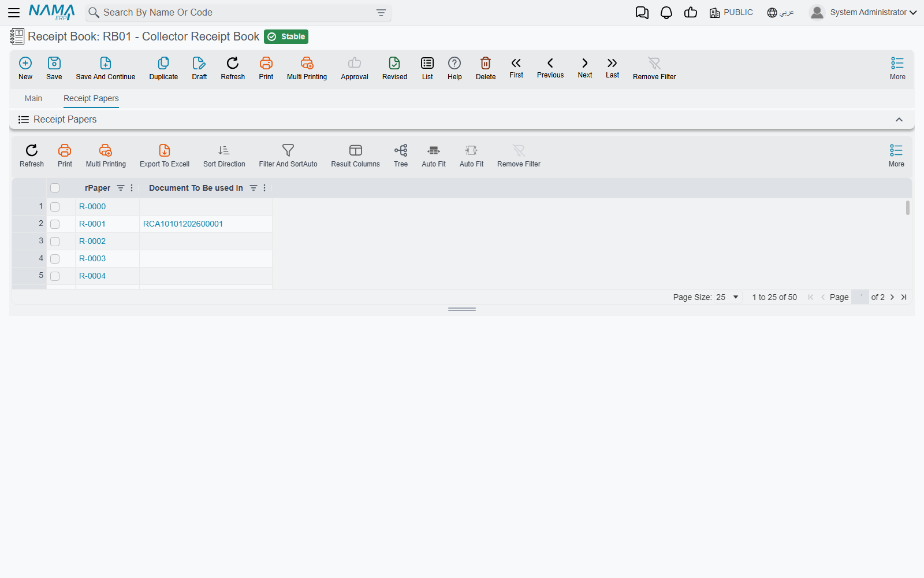Save the receipt book
Screen dimensions: 924x578
coord(54,68)
